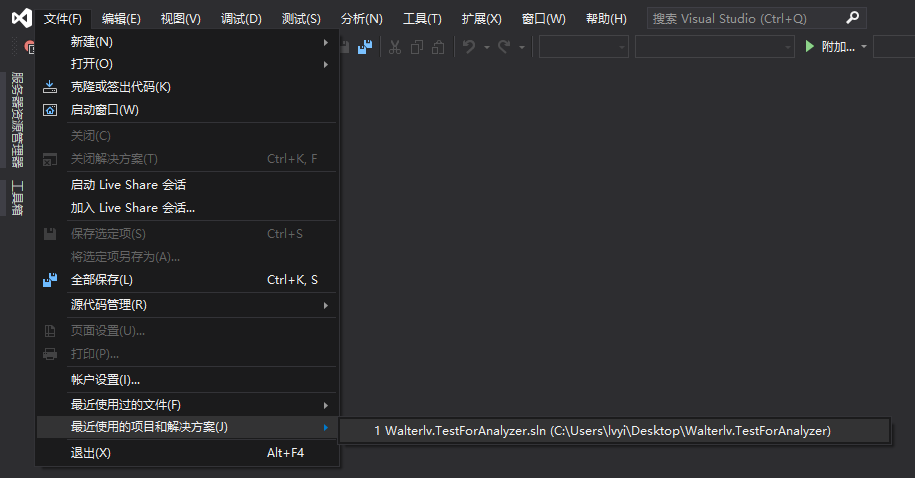The width and height of the screenshot is (915, 478).
Task: Choose 启动 Live Share 会话
Action: click(x=187, y=185)
